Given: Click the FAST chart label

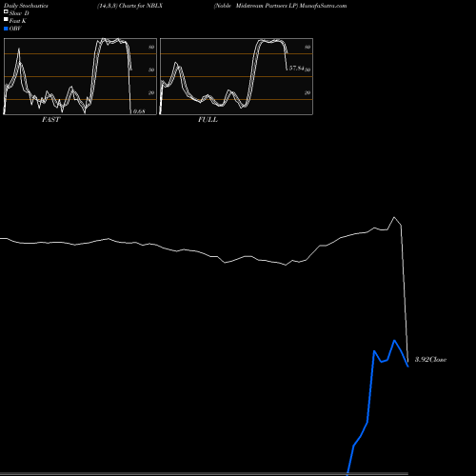Looking at the screenshot, I should pos(50,120).
